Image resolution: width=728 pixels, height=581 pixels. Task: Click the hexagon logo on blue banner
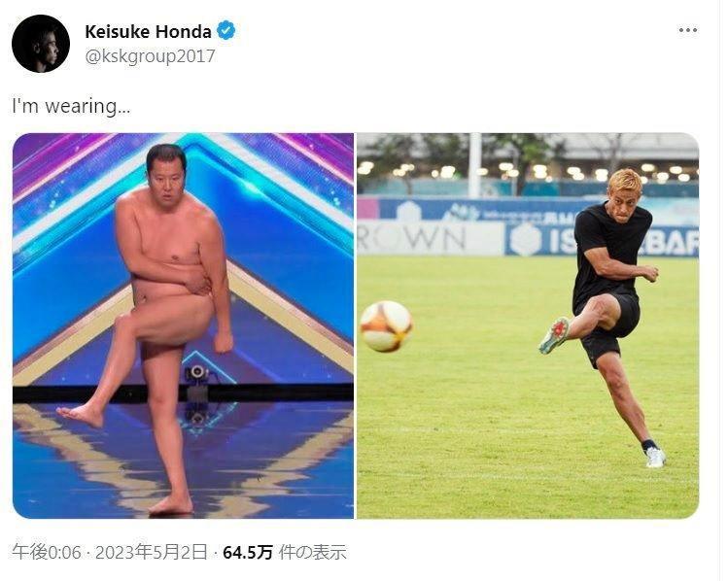(526, 239)
